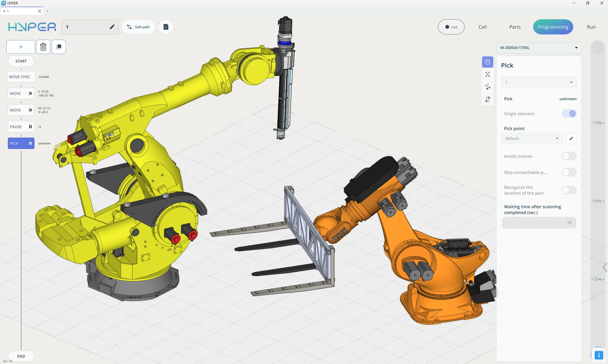The height and width of the screenshot is (364, 608).
Task: Select the cylinder/database tool in the viewport toolbar
Action: 487,62
